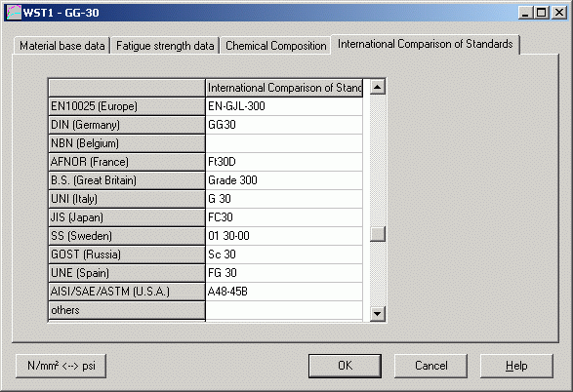Click the N/mm² <--> psi unit button

(x=61, y=366)
